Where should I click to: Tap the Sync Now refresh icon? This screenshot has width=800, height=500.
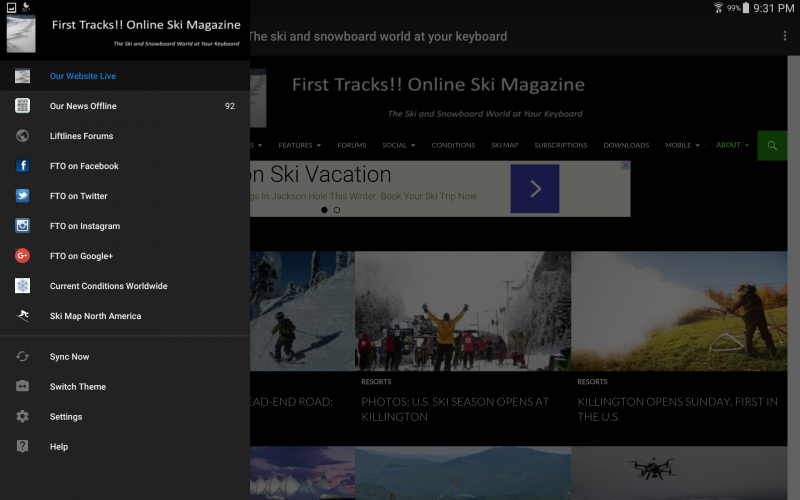[x=22, y=356]
